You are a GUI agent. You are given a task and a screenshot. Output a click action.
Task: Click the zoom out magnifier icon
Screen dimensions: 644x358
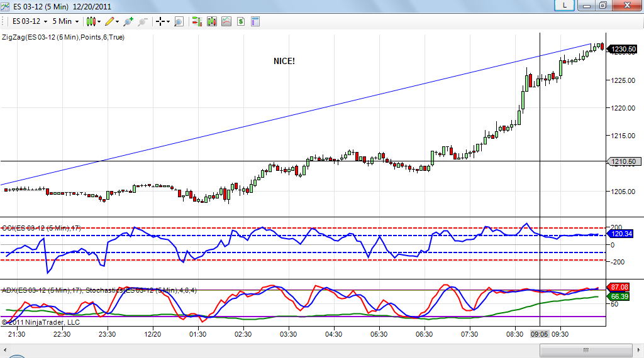(x=143, y=21)
